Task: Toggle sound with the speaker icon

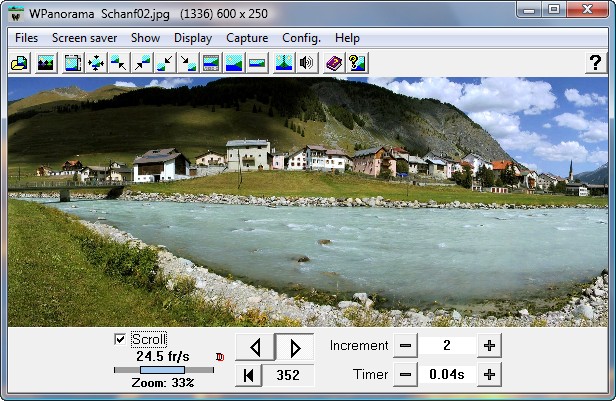Action: tap(306, 63)
